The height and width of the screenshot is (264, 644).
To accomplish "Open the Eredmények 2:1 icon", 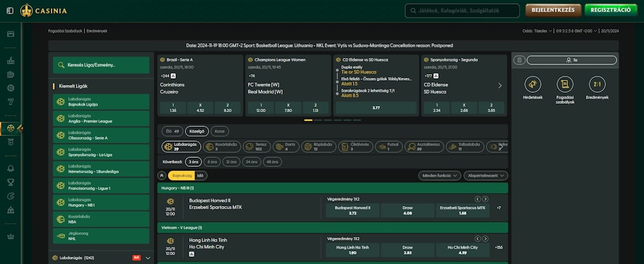I will pos(597,84).
